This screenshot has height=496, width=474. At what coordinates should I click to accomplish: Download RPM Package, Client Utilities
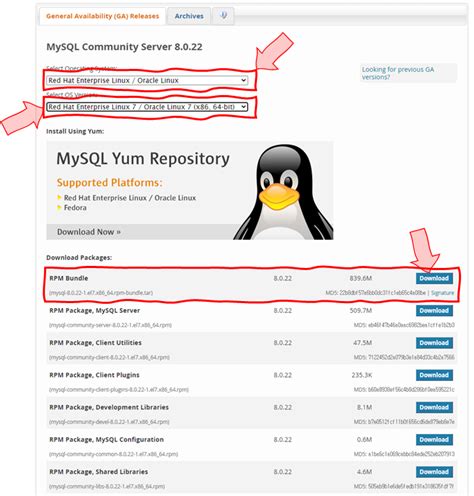434,343
